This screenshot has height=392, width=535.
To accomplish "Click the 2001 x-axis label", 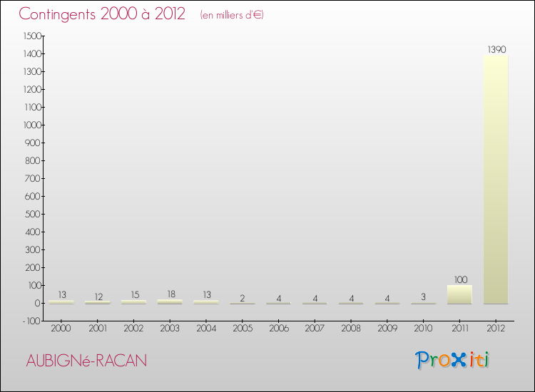I will point(98,329).
